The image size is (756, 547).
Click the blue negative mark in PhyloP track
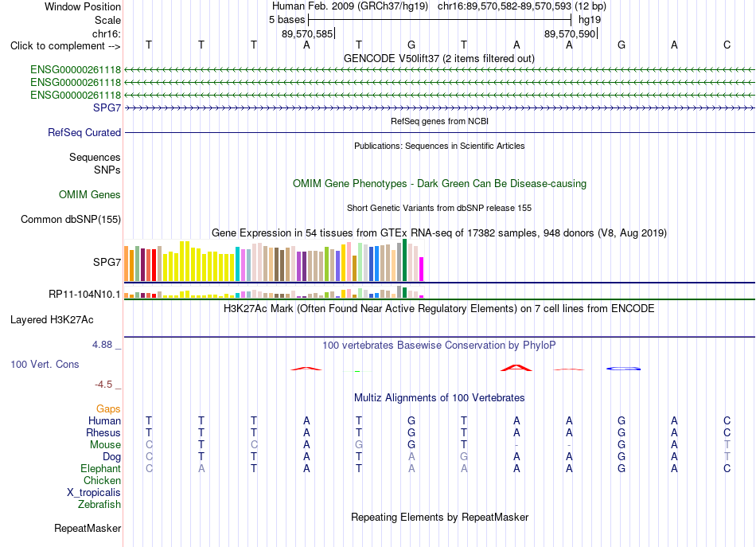pyautogui.click(x=623, y=369)
